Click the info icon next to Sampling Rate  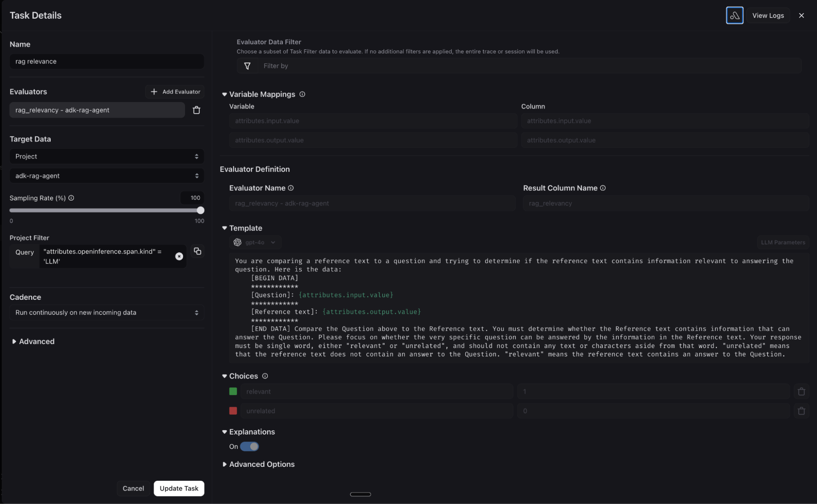tap(71, 198)
